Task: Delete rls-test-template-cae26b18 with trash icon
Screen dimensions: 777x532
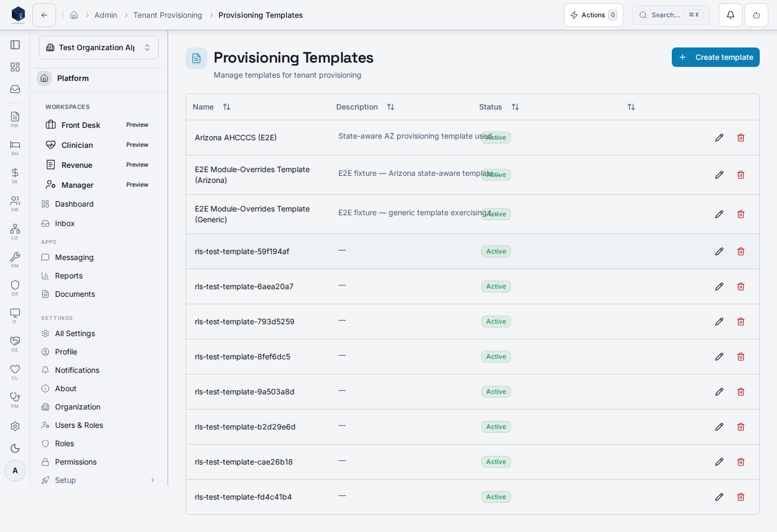Action: coord(741,462)
